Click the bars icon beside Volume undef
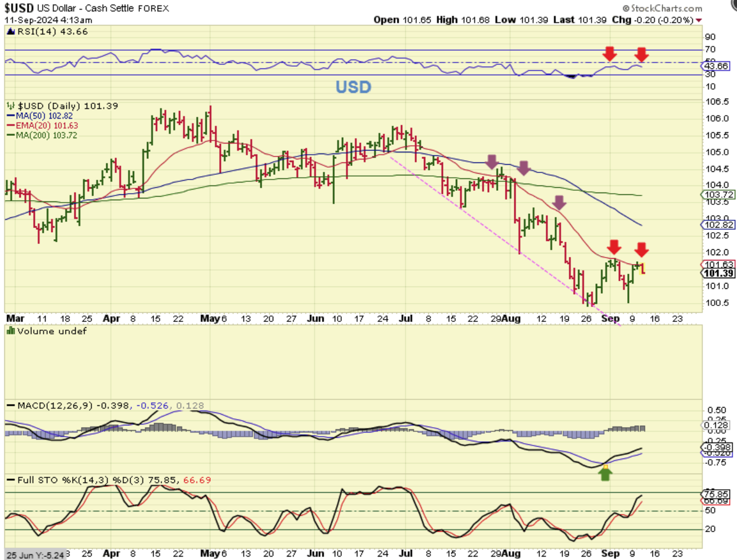 pos(10,331)
